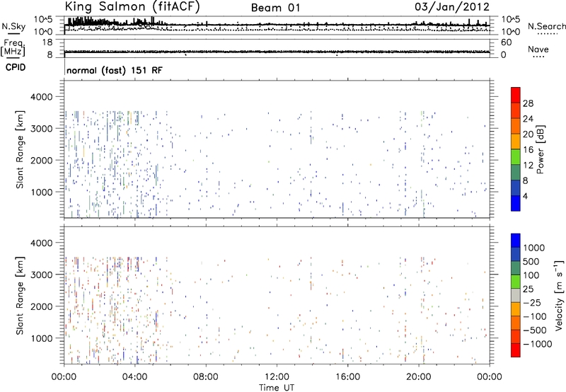Click the '-100' tick on velocity colorbar
The image size is (566, 392).
point(535,316)
